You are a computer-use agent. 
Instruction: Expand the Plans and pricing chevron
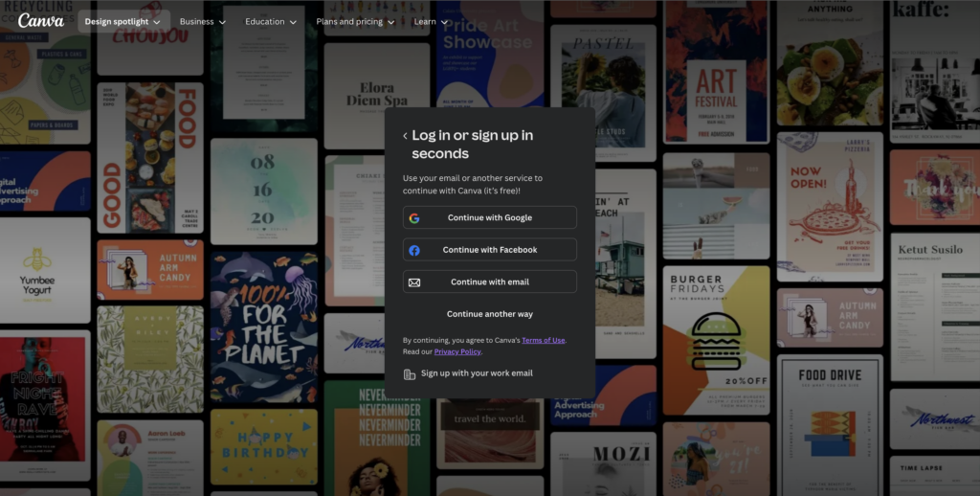pos(391,22)
